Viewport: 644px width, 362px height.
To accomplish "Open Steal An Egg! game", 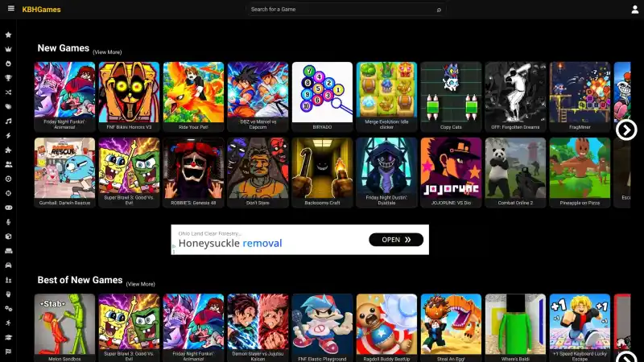I will (451, 327).
